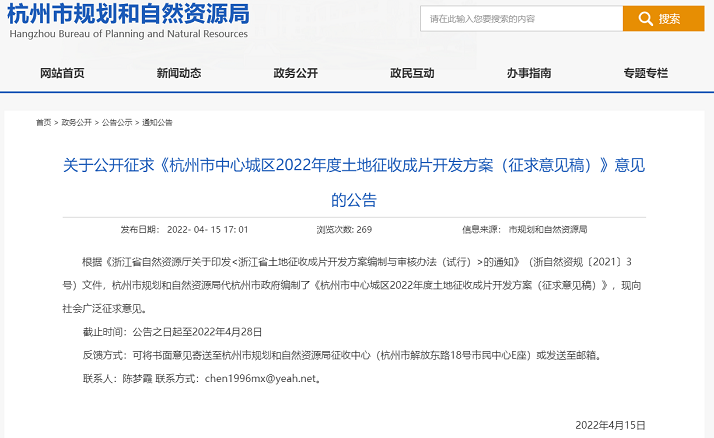Open the 网站首页 navigation menu item

[62, 73]
